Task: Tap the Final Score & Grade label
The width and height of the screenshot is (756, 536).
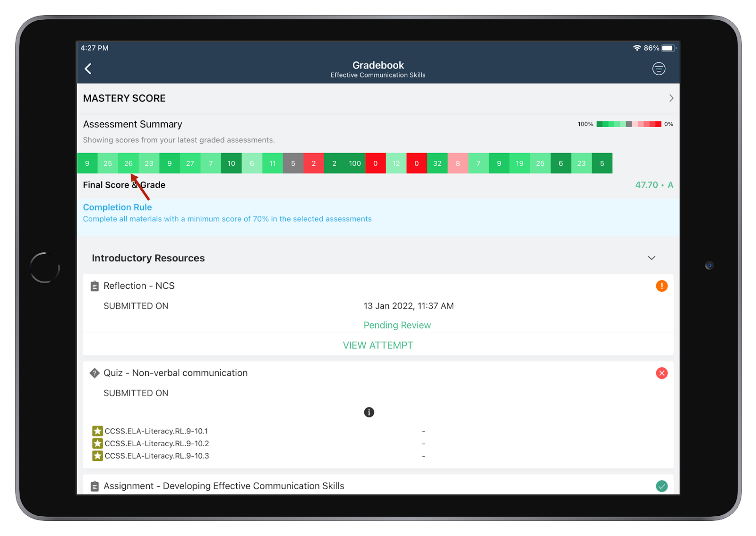Action: [124, 185]
